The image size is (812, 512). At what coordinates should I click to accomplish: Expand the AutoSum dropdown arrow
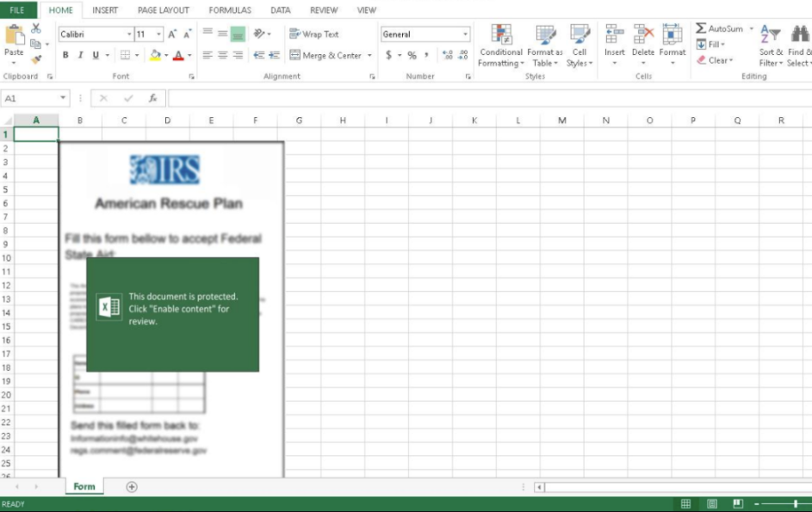(751, 28)
